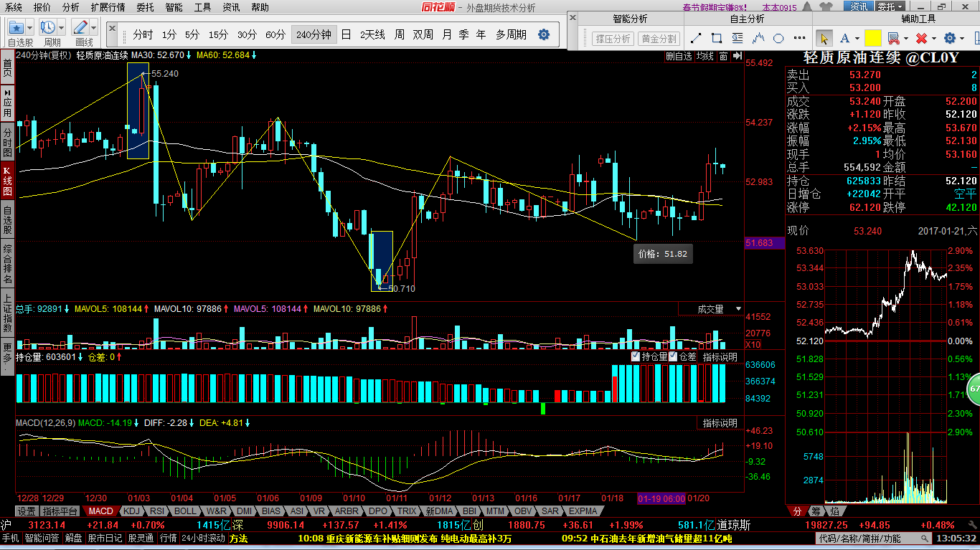Image resolution: width=980 pixels, height=550 pixels.
Task: Pick the yellow color swatch
Action: 872,38
